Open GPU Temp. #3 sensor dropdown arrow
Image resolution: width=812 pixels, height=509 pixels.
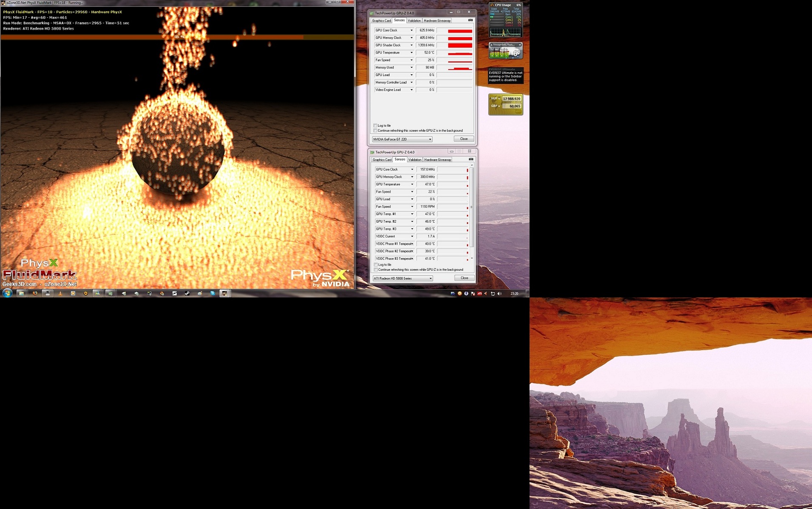point(412,229)
